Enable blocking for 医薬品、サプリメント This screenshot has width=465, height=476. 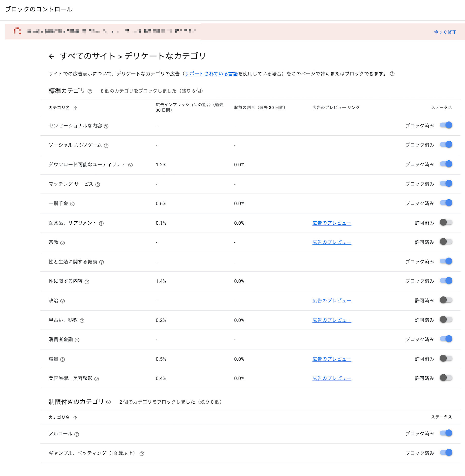coord(446,222)
